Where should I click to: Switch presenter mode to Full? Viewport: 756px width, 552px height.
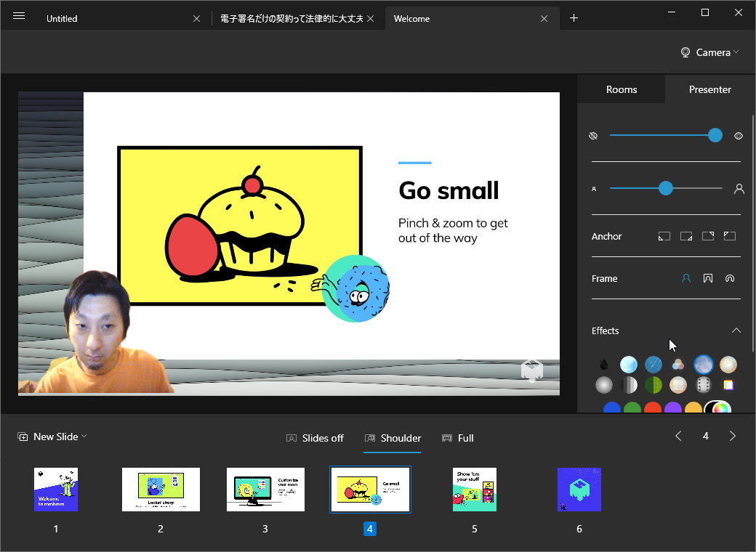coord(458,438)
